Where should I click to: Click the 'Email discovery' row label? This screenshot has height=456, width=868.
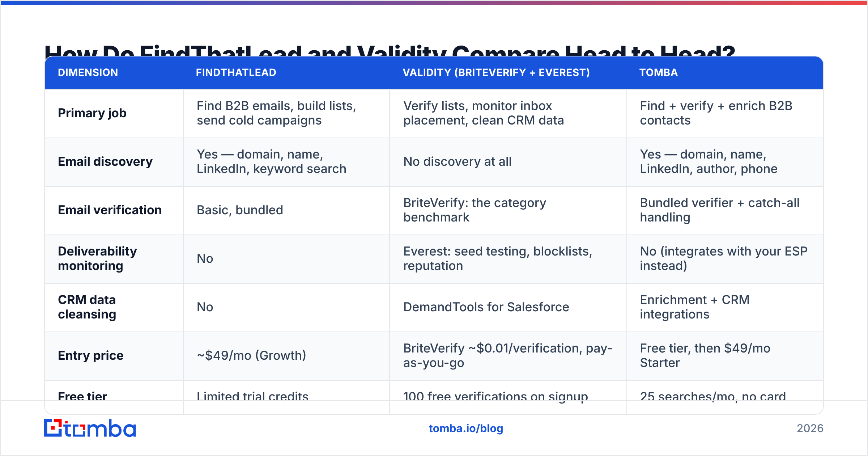(x=105, y=162)
